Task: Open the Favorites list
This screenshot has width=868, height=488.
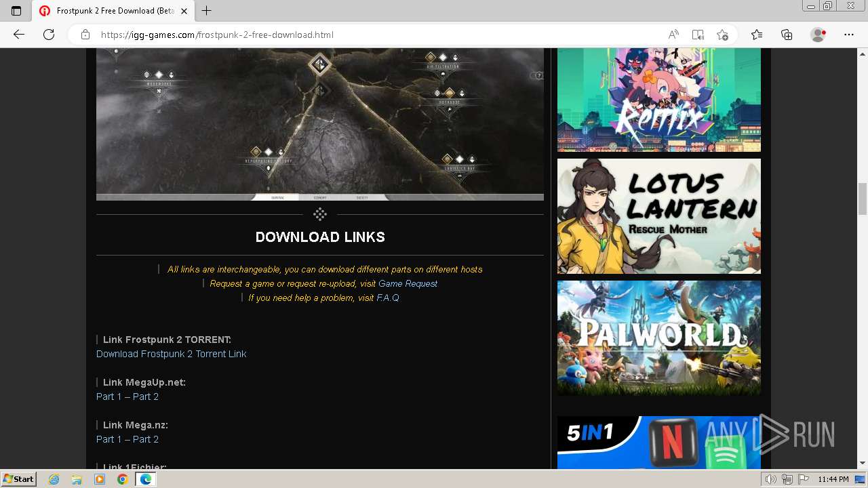Action: [757, 35]
